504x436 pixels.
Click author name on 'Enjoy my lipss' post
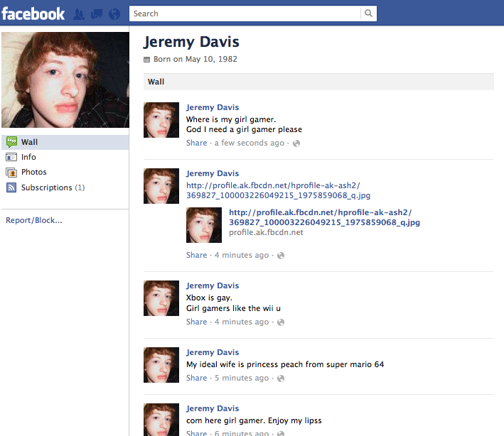point(213,408)
